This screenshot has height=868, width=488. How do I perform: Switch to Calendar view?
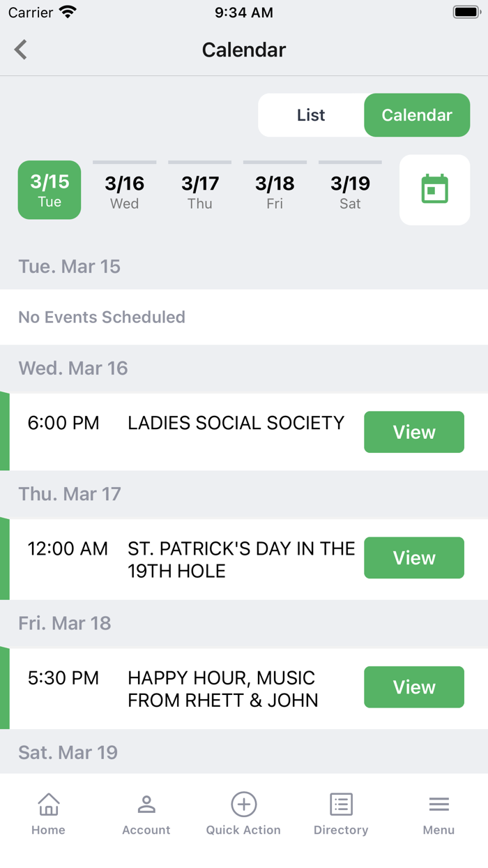coord(417,115)
